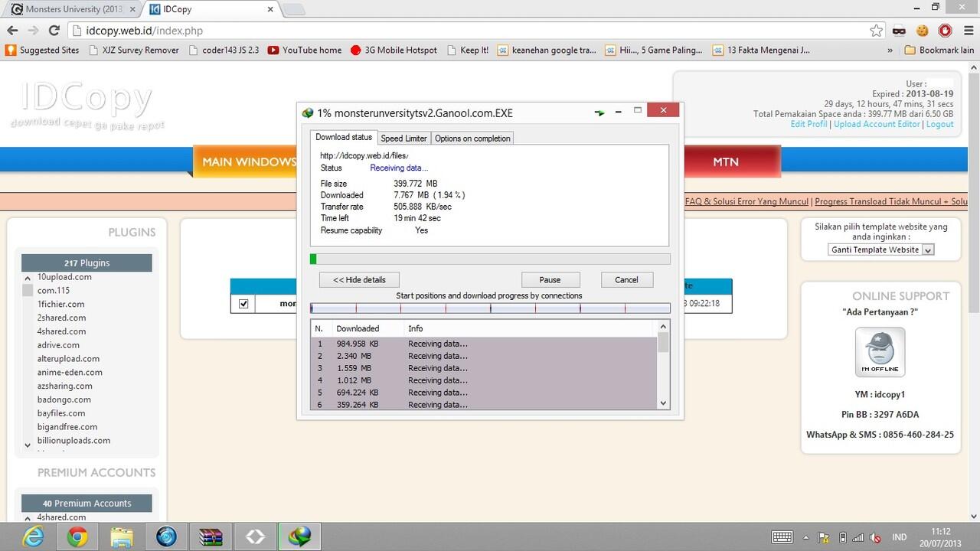Viewport: 980px width, 551px height.
Task: Click the I'm Offline support status image
Action: pos(880,352)
